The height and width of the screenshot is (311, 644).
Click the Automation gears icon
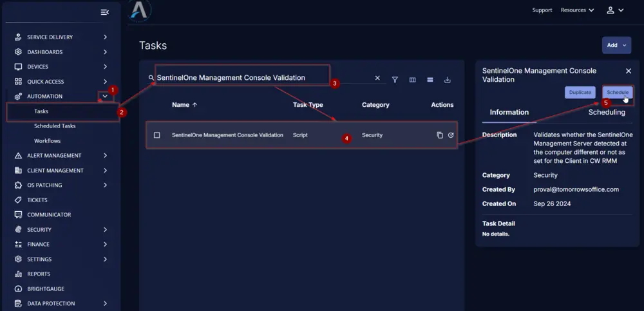18,96
